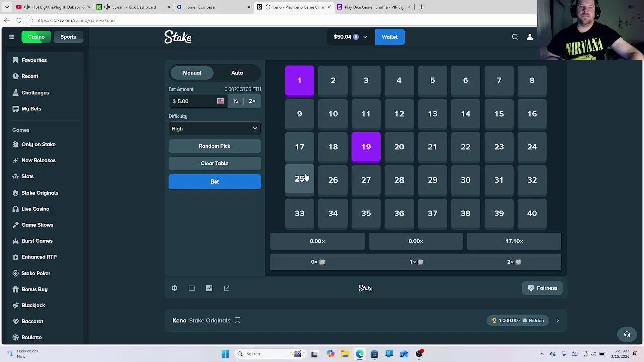The width and height of the screenshot is (644, 362).
Task: Select Keno tile number 40
Action: click(x=532, y=213)
